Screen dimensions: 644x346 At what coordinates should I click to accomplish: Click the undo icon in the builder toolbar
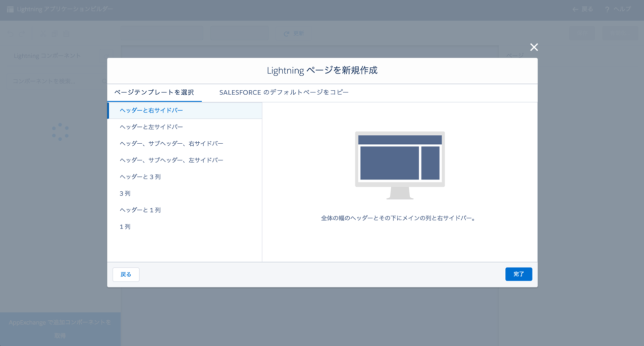coord(11,34)
